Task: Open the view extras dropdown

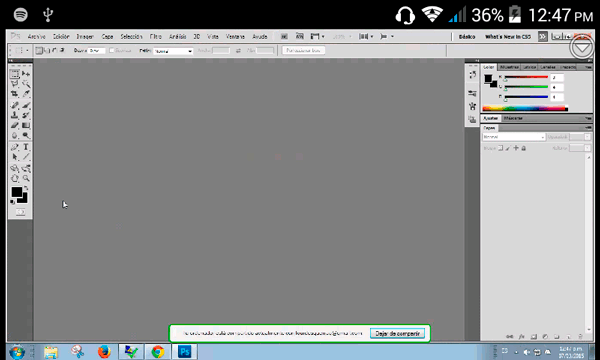Action: pyautogui.click(x=317, y=36)
